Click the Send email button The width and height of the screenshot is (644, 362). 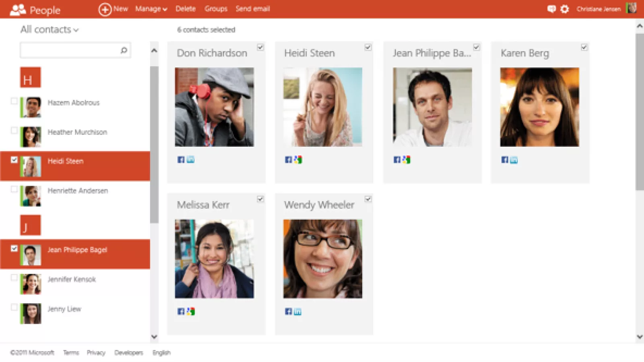[252, 9]
